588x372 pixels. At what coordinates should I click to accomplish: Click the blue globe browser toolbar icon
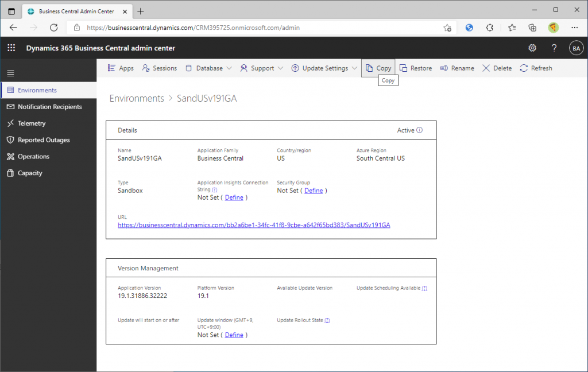[x=469, y=28]
